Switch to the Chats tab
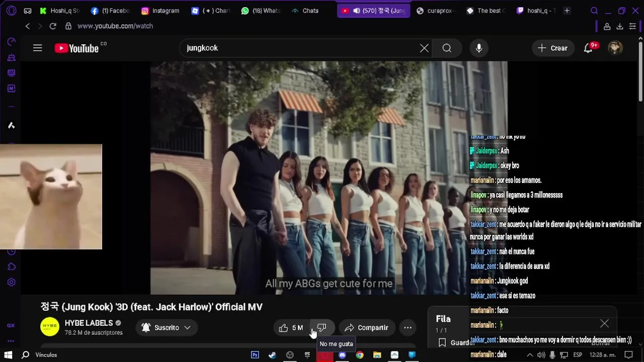Viewport: 644px width, 362px height. (x=305, y=11)
